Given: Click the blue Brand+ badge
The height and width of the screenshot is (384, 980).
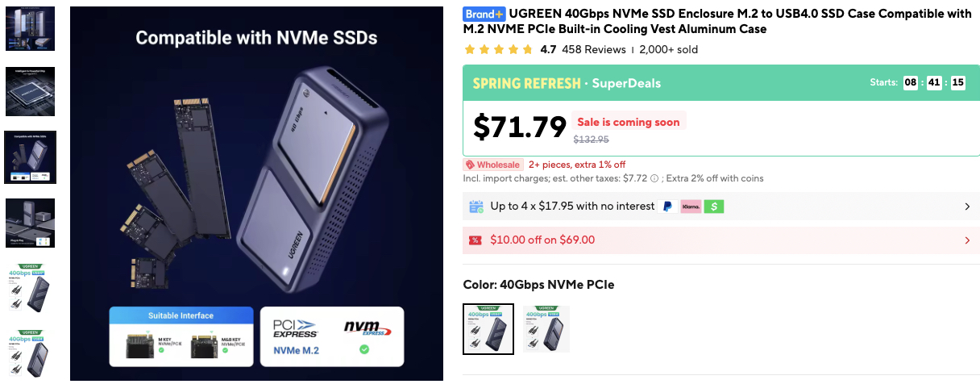Looking at the screenshot, I should (x=484, y=14).
